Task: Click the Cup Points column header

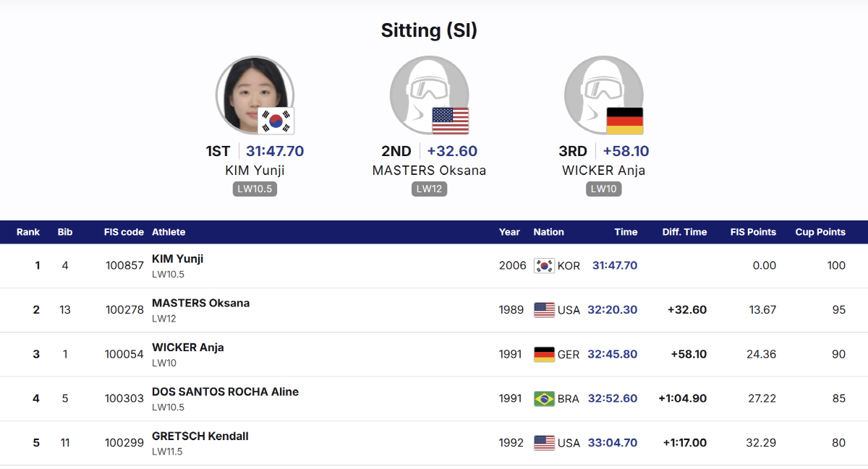Action: pyautogui.click(x=820, y=232)
